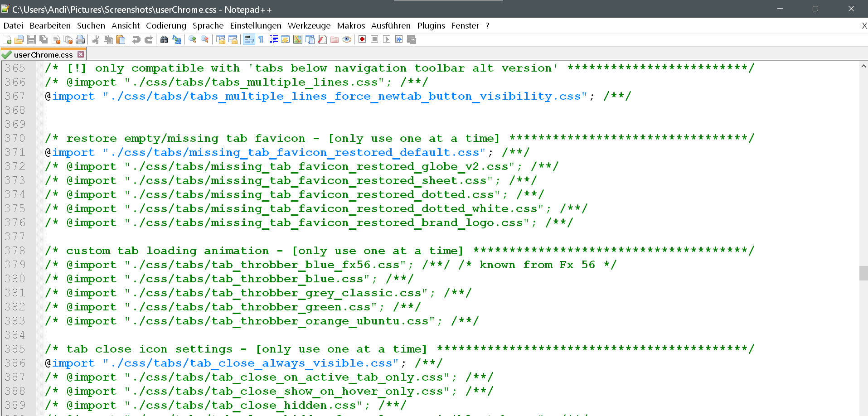Click the vertical scrollbar thumb

coord(863,273)
